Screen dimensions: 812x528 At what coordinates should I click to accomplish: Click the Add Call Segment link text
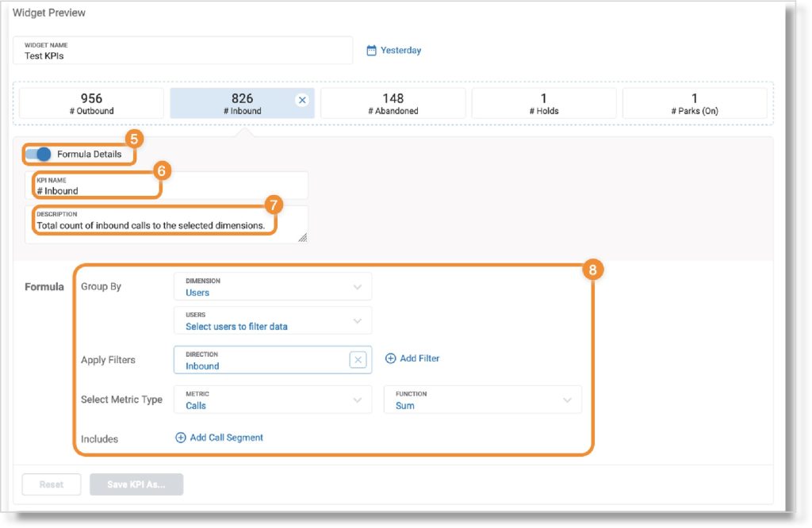[226, 438]
